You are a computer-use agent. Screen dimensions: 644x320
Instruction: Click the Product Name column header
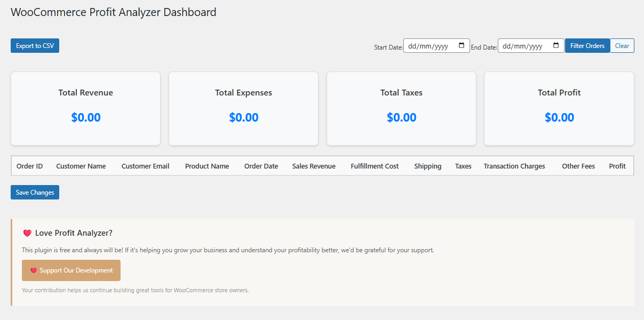point(207,166)
